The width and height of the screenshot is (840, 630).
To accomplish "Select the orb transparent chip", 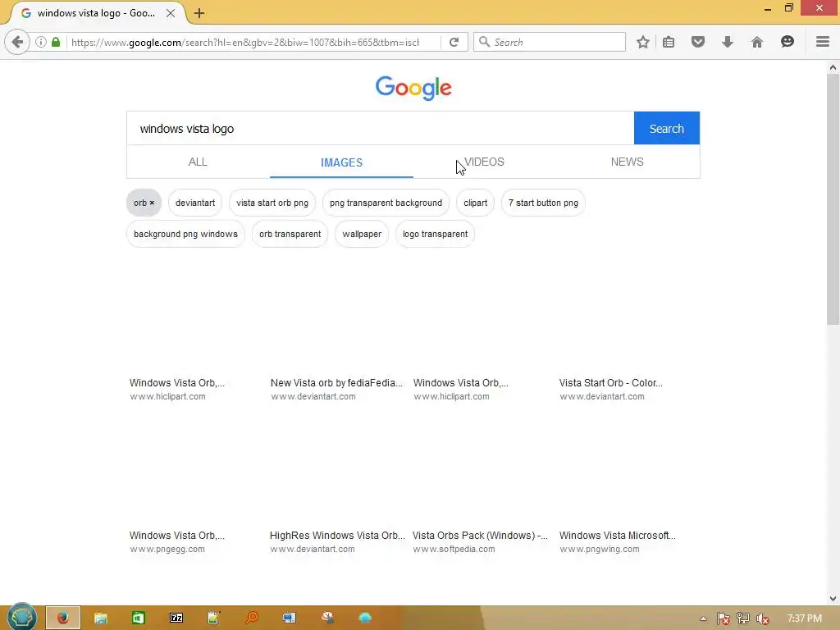I will [x=290, y=234].
